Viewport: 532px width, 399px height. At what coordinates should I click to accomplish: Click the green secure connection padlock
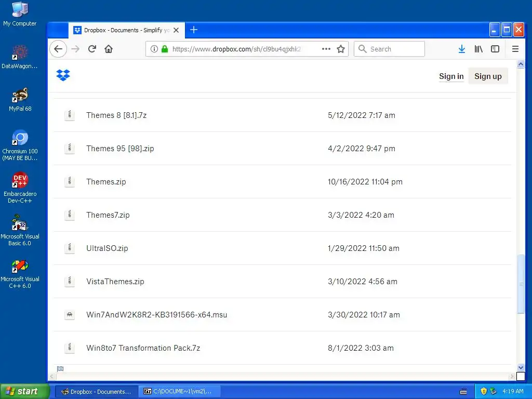point(165,49)
